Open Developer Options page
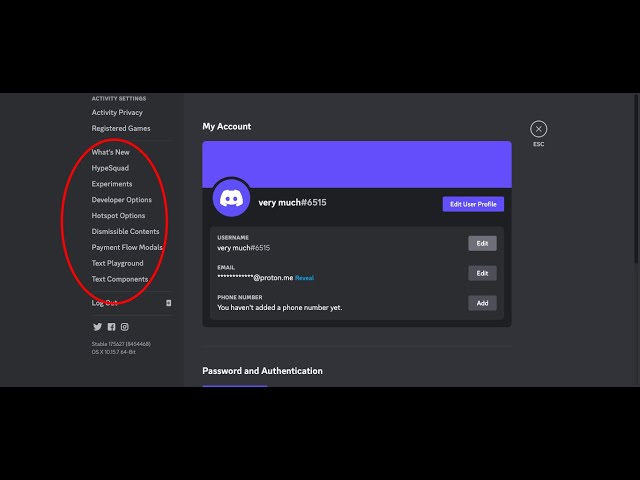Image resolution: width=640 pixels, height=480 pixels. 121,200
